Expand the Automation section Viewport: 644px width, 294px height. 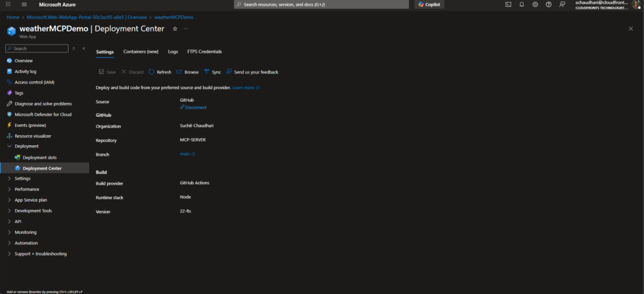click(26, 242)
